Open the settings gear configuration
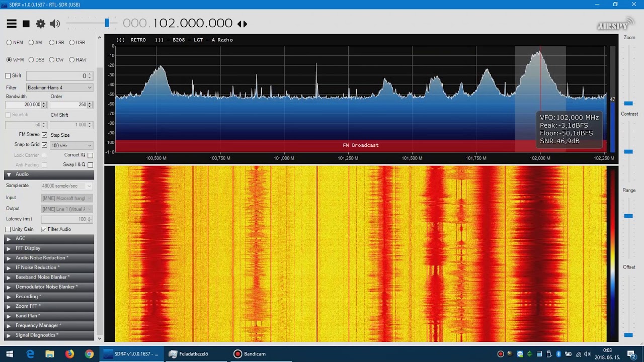 pos(40,24)
